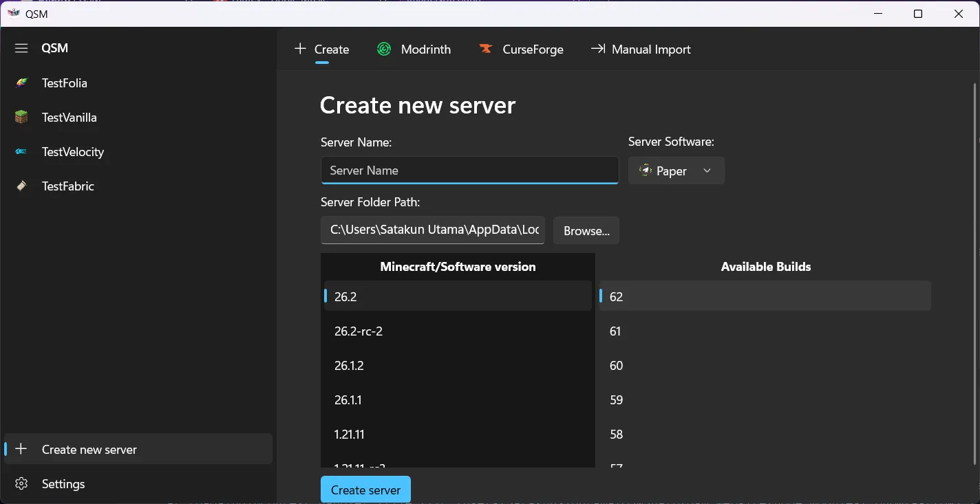Screen dimensions: 980x504
Task: Click the Create server button
Action: [x=365, y=490]
